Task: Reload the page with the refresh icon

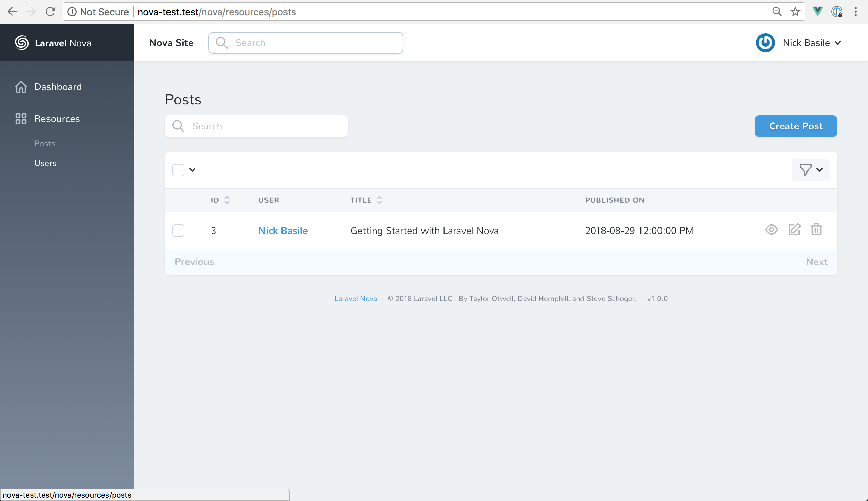Action: tap(50, 12)
